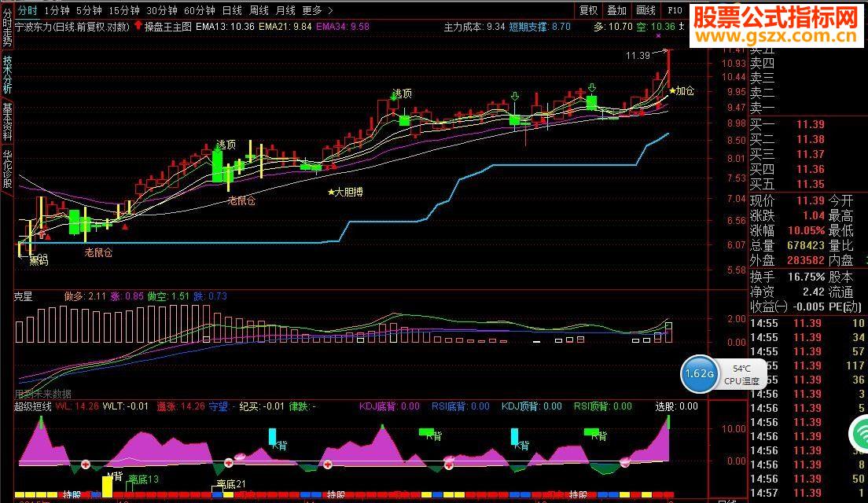This screenshot has width=868, height=503.
Task: Click the stock title 宁波东力(日线.前复权.对数)
Action: tap(72, 26)
